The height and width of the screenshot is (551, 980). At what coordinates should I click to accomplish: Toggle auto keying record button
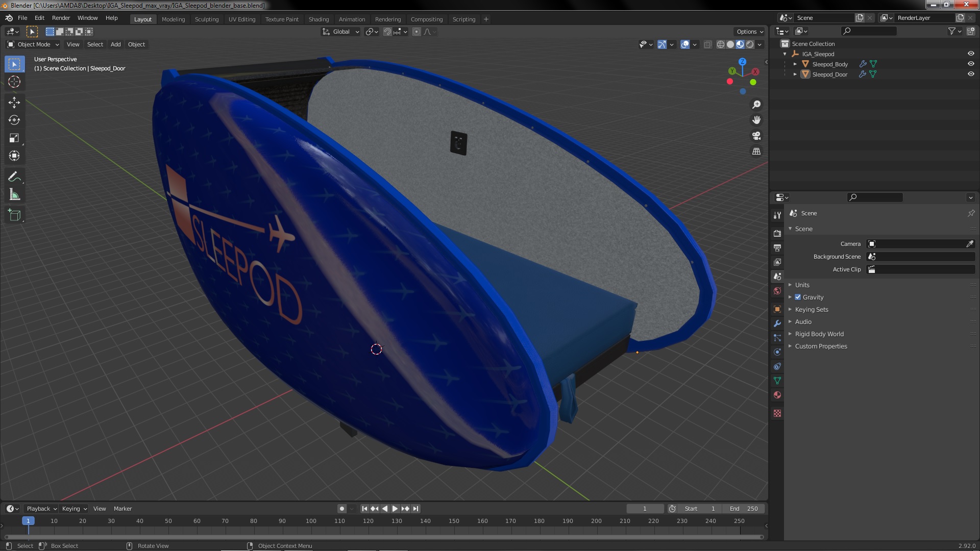pos(341,509)
